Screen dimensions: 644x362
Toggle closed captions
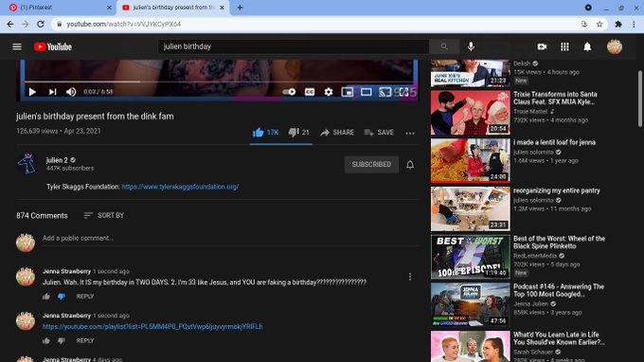(x=310, y=92)
